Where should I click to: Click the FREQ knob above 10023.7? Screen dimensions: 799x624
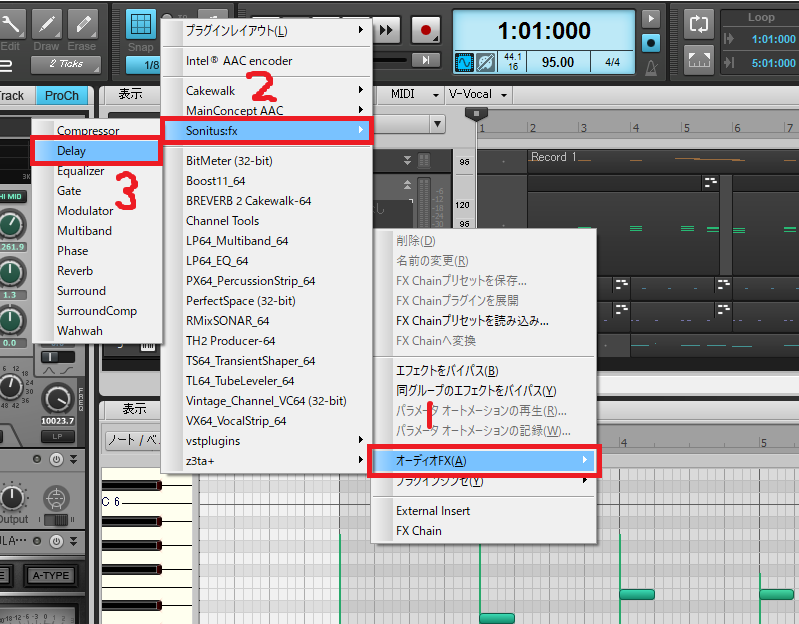(x=57, y=399)
